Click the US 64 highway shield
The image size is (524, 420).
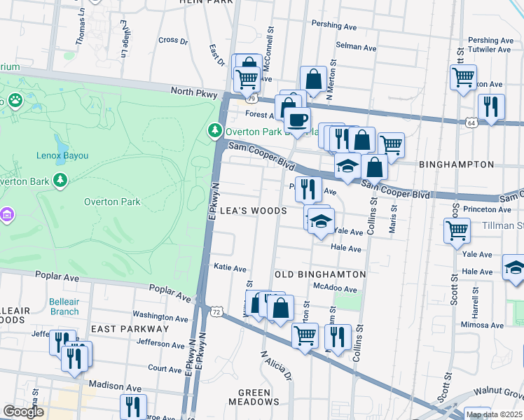[471, 122]
